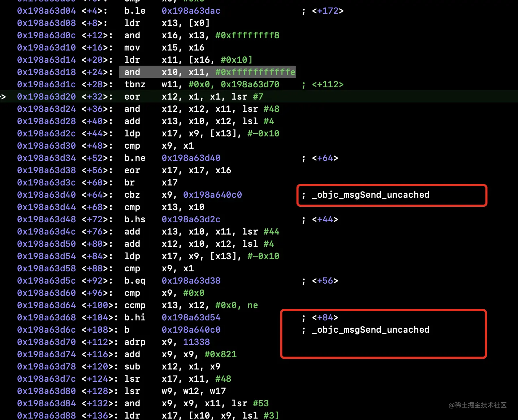Click cbz target 0x198a640c0
Screen dimensions: 518x420
(x=212, y=195)
